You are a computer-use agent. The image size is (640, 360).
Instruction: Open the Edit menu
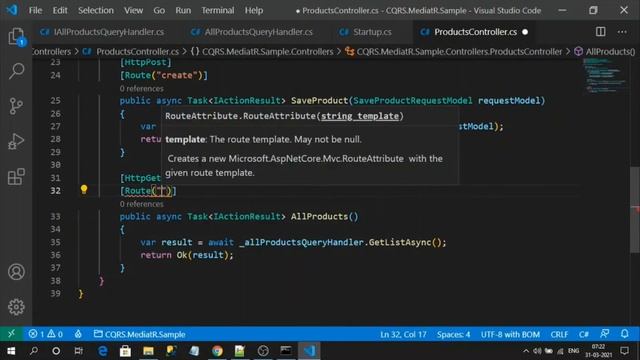coord(60,10)
